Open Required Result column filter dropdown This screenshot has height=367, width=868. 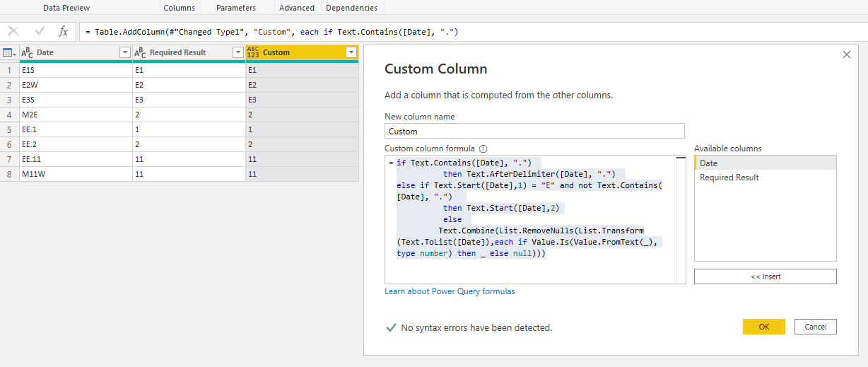point(238,53)
